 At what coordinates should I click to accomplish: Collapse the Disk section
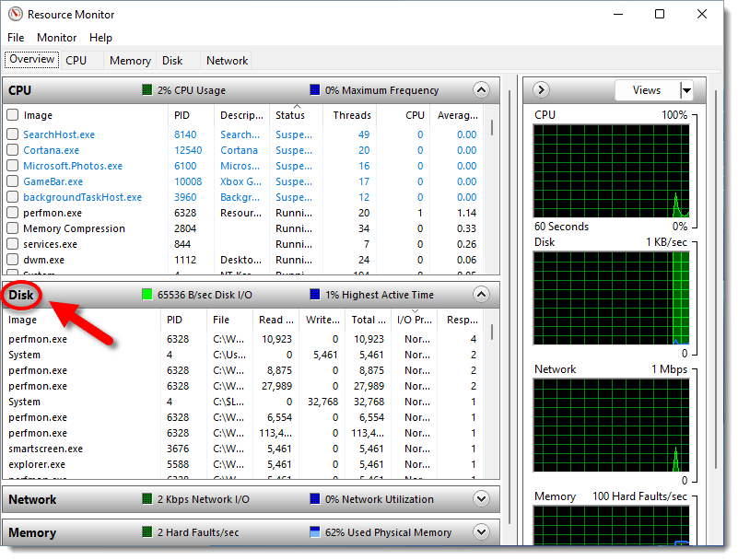click(x=481, y=295)
